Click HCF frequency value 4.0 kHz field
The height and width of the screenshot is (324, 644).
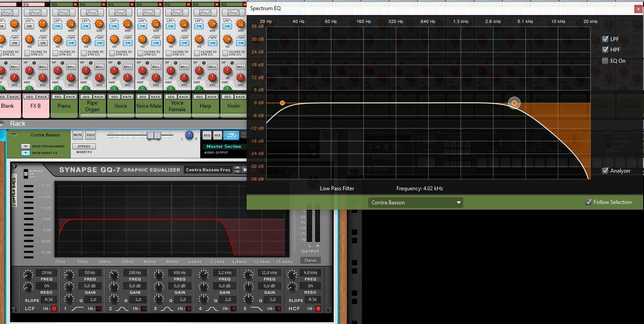point(311,273)
